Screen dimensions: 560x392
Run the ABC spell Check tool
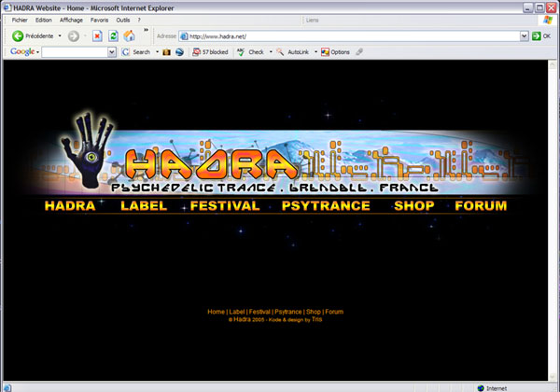click(x=250, y=52)
